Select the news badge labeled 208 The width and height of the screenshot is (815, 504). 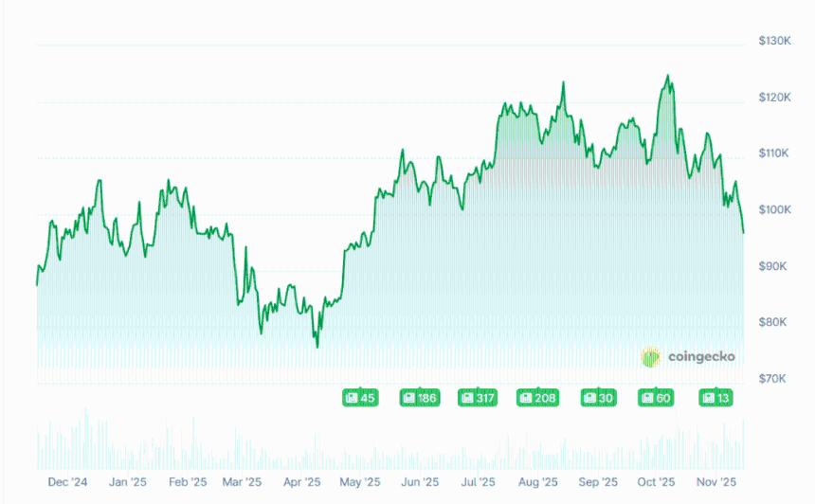[537, 398]
